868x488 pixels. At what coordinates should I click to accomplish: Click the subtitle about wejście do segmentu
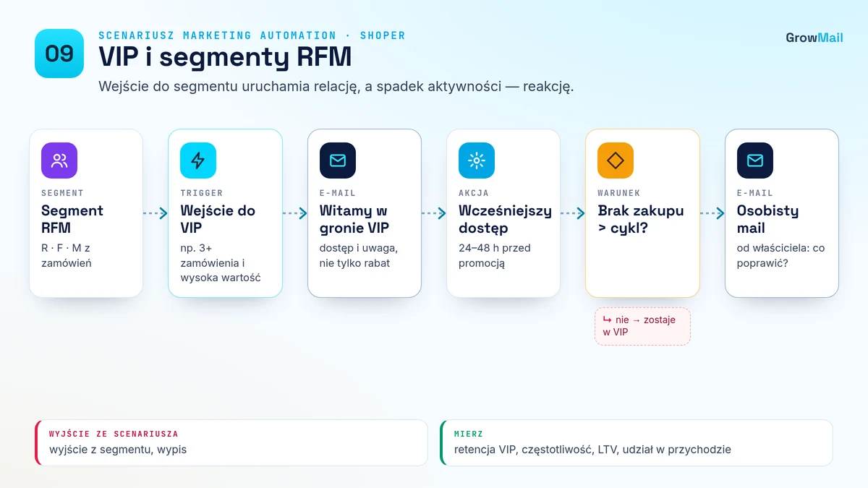point(336,87)
